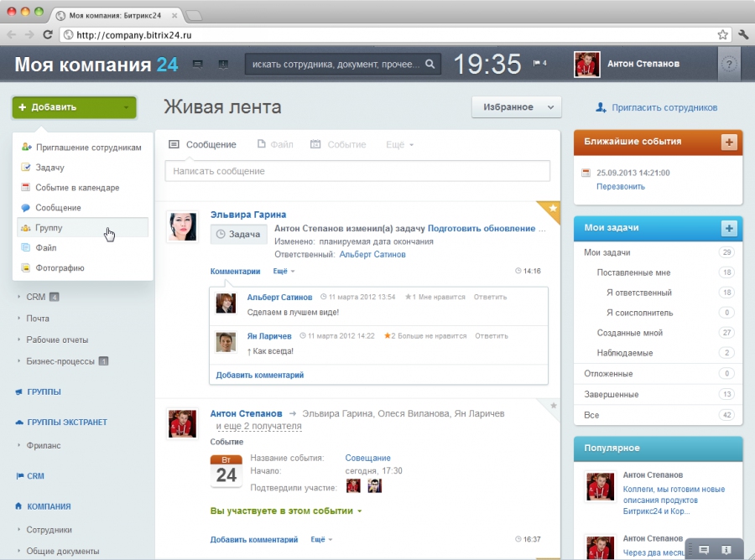Screen dimensions: 755x560
Task: Reply to Альберт Сатинов's comment via Ответить
Action: [490, 298]
